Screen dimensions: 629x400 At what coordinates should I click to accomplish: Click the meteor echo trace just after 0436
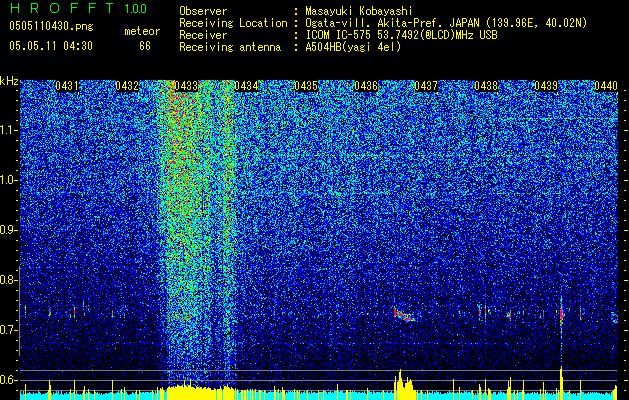click(x=404, y=314)
